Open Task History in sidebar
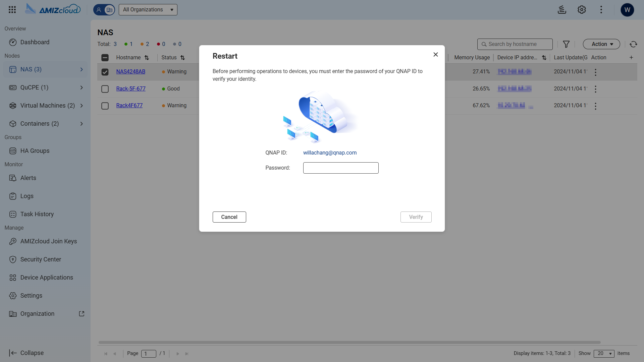644x362 pixels. (x=37, y=214)
